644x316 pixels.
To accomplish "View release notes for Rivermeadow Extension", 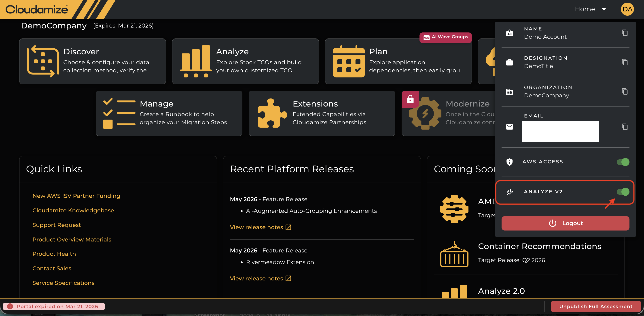I will tap(261, 278).
